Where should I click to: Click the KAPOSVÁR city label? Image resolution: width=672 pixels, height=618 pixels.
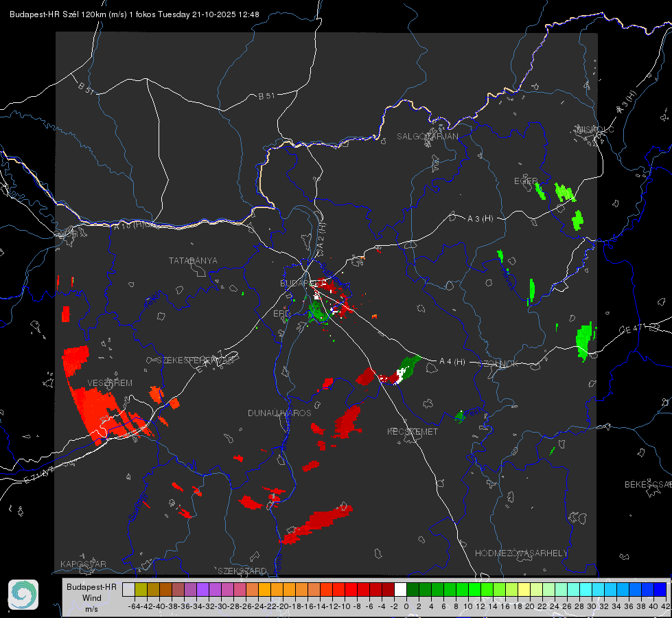[x=83, y=564]
